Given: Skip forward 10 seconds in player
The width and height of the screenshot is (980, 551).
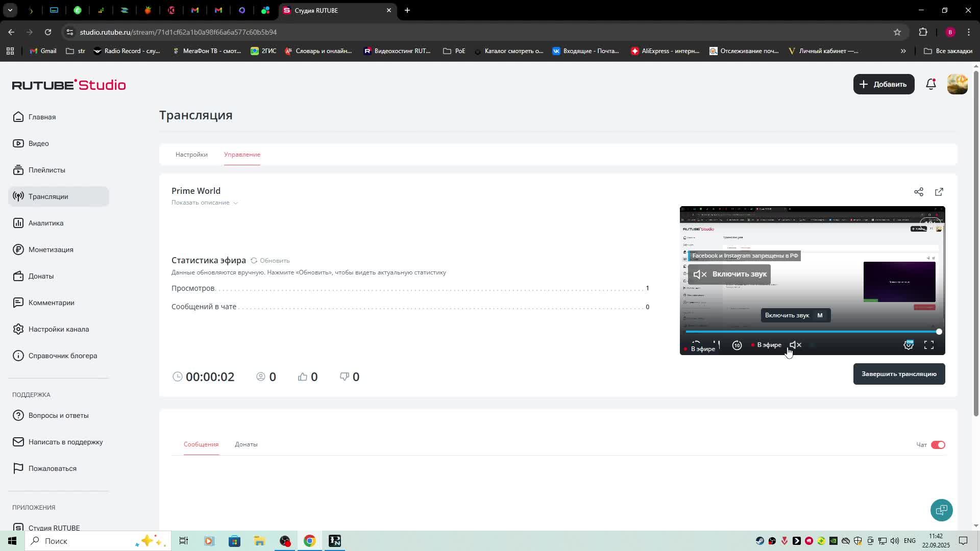Looking at the screenshot, I should tap(737, 345).
